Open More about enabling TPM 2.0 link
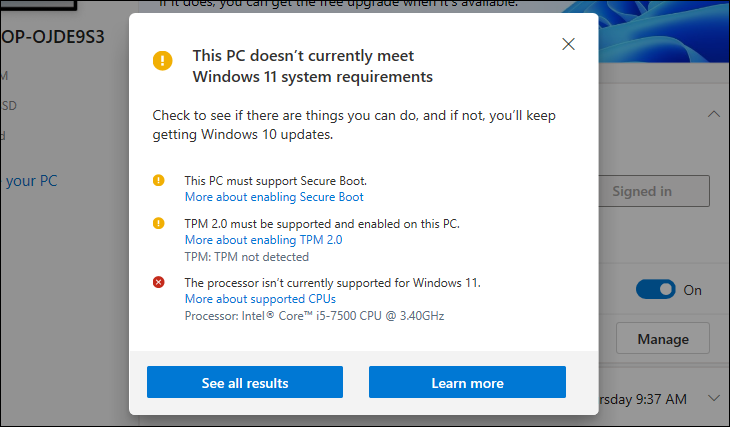Screen dimensions: 730x427 click(x=263, y=240)
